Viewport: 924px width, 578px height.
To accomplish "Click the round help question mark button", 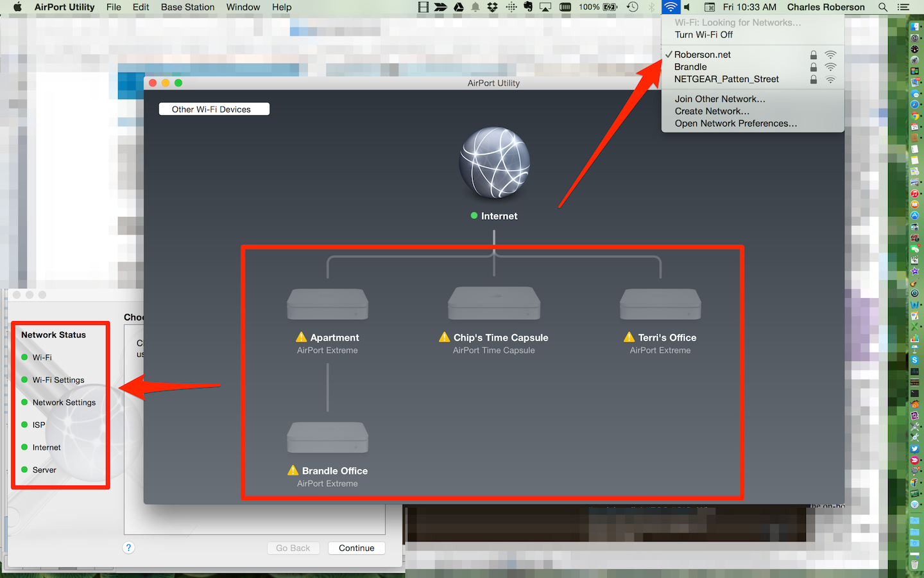I will click(x=128, y=548).
